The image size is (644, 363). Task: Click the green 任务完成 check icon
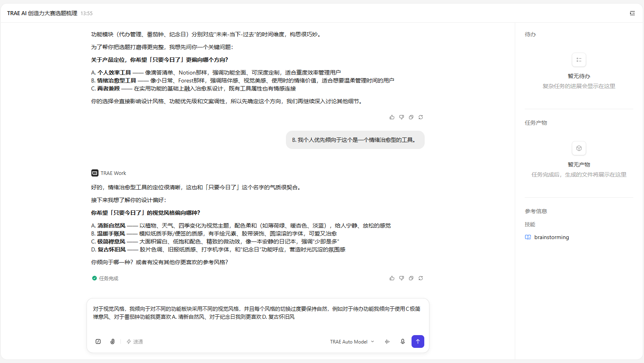coord(95,278)
